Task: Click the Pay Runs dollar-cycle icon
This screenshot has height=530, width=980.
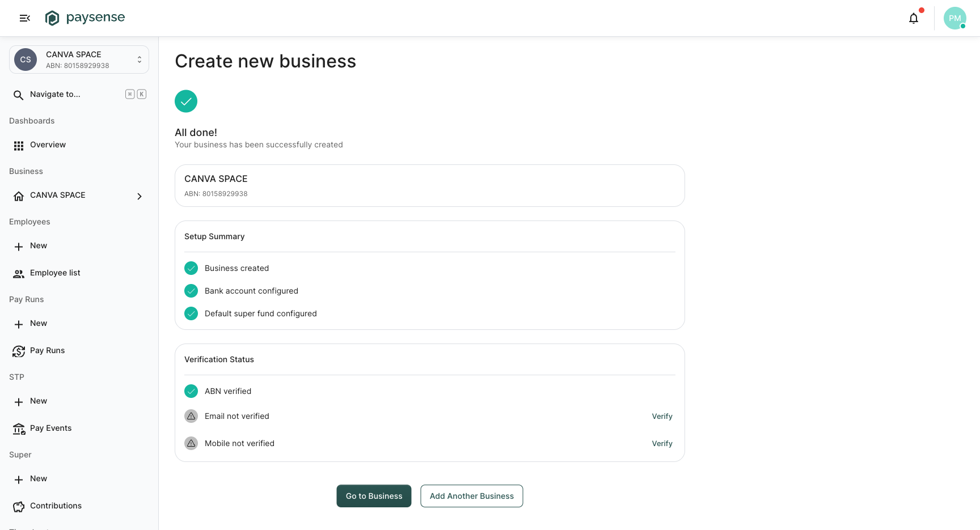Action: [19, 351]
